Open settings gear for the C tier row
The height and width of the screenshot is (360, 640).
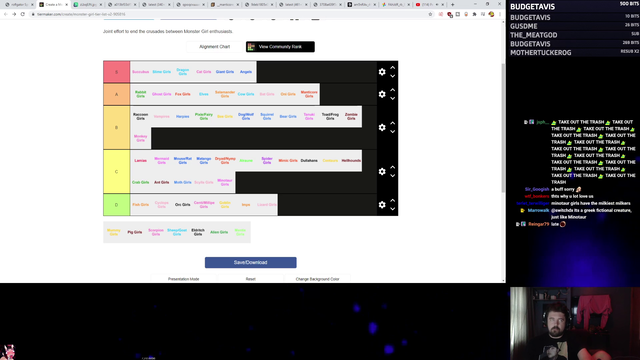pyautogui.click(x=382, y=171)
